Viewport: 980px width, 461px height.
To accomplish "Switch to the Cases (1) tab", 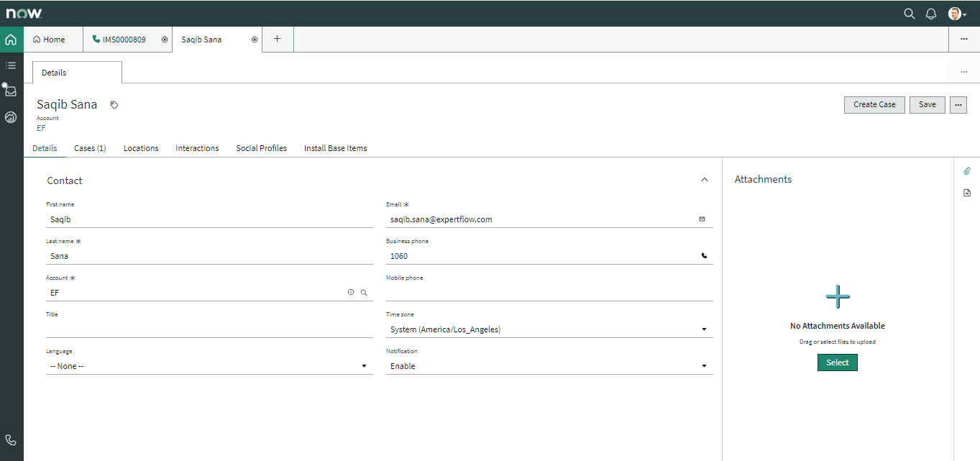I will [x=90, y=148].
